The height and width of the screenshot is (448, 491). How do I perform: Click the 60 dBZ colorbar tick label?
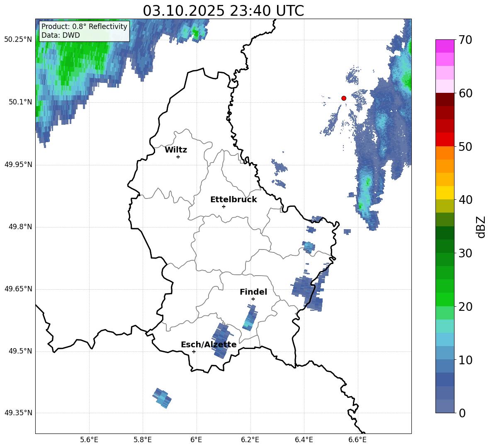465,93
